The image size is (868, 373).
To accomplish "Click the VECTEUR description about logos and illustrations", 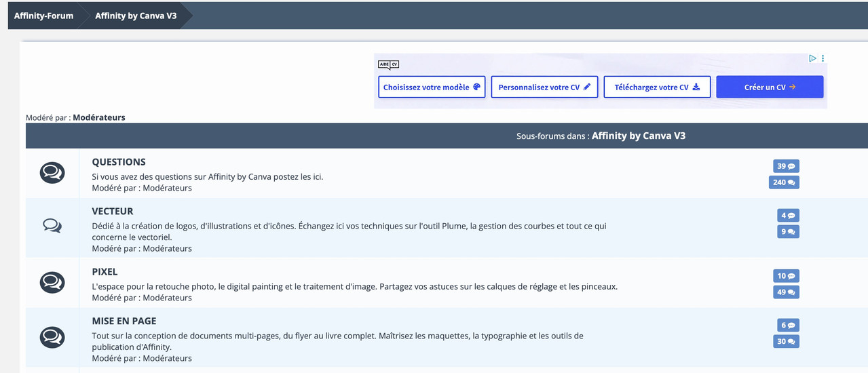I will click(x=350, y=231).
